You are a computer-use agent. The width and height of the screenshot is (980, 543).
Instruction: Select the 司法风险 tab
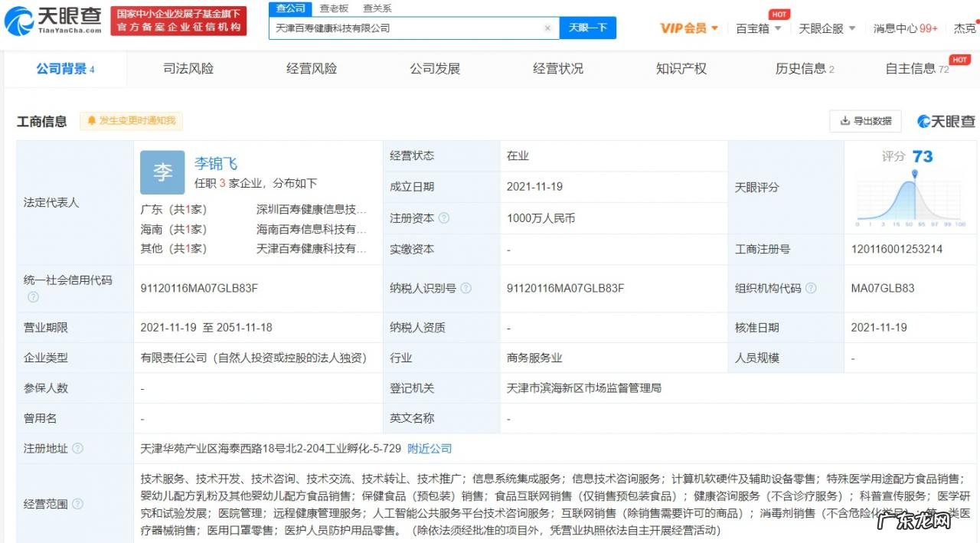point(188,68)
